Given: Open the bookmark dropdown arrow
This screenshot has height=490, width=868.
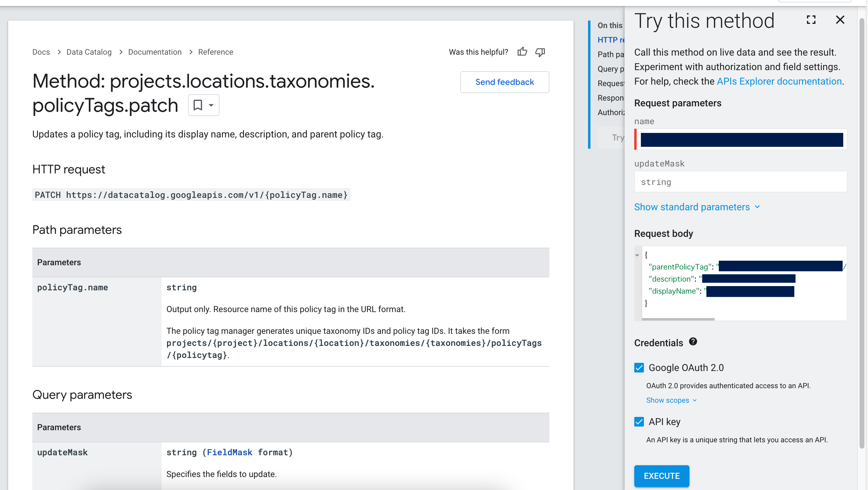Looking at the screenshot, I should click(x=211, y=105).
